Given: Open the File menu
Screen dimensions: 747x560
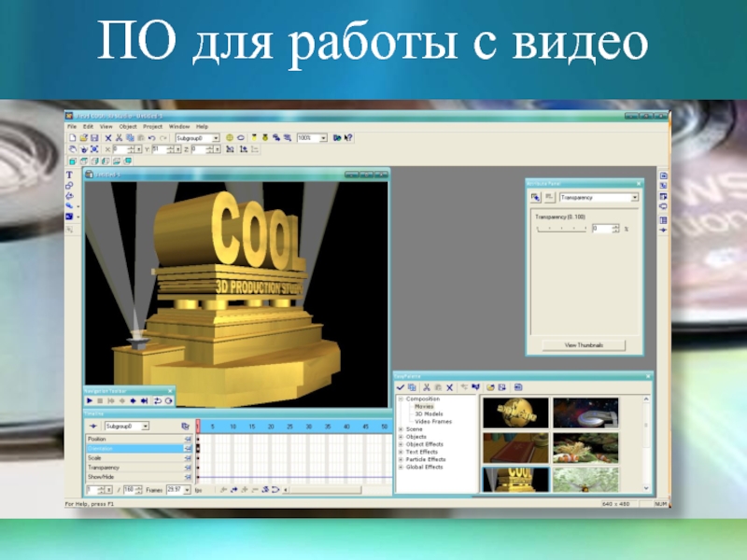Looking at the screenshot, I should point(72,127).
